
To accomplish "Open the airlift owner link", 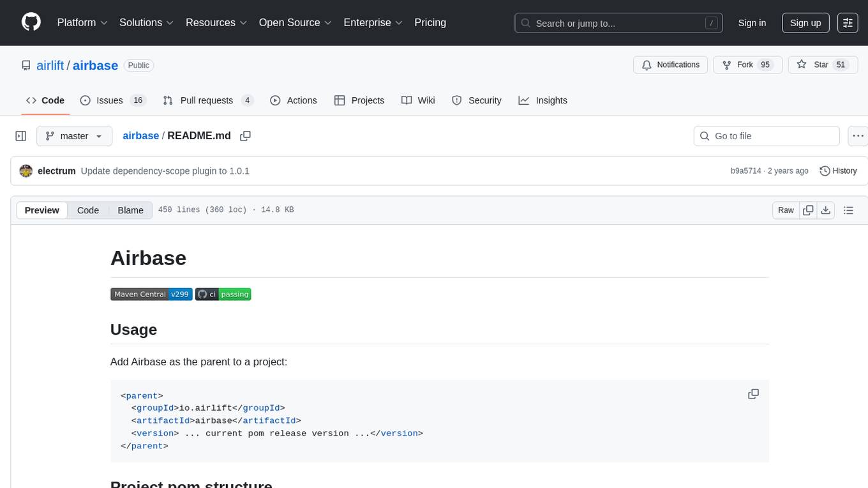I will click(x=50, y=65).
